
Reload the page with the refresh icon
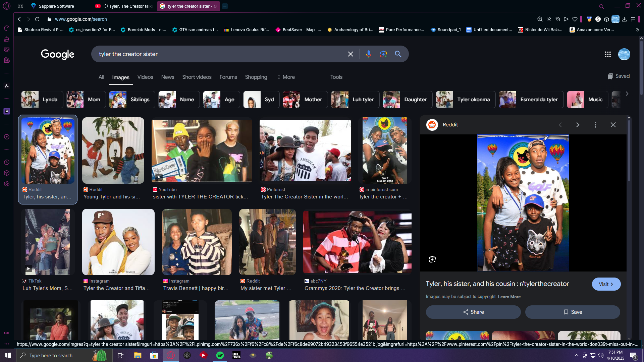click(x=37, y=19)
